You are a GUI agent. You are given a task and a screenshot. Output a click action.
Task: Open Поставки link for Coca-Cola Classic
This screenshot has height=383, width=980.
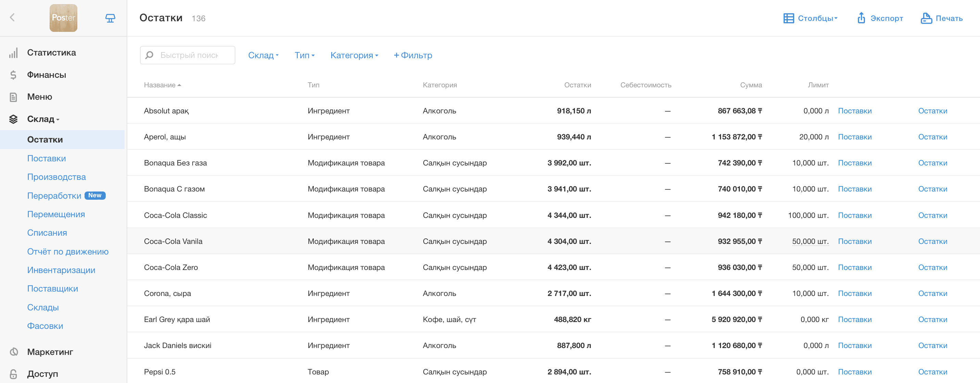(x=854, y=215)
